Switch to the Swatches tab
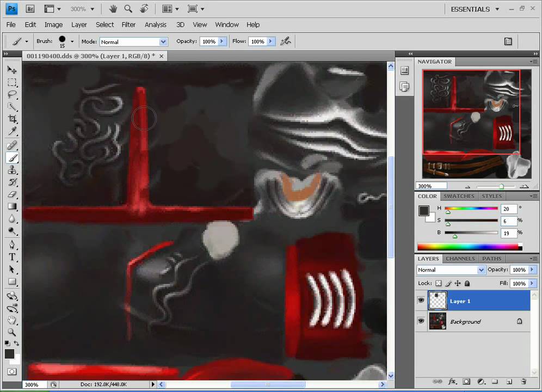This screenshot has width=542, height=392. (459, 196)
